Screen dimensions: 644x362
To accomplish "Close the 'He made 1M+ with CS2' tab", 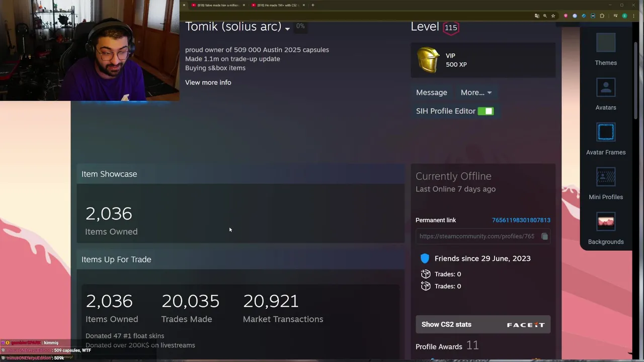I will [304, 5].
